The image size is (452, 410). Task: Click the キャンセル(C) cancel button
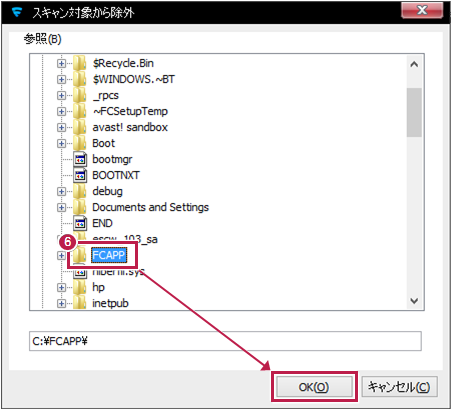[399, 387]
